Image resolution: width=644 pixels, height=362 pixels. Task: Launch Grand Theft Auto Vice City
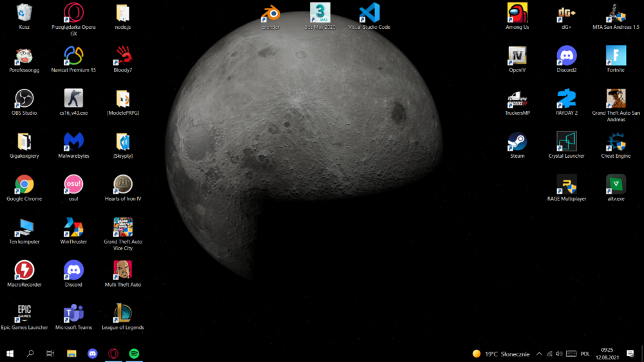123,234
